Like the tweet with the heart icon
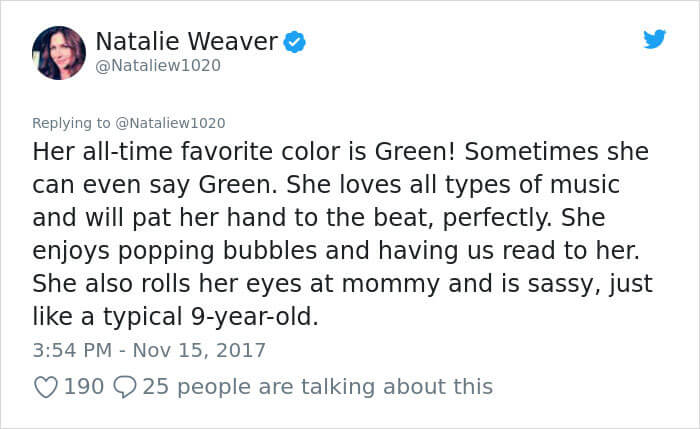This screenshot has width=700, height=429. [x=46, y=386]
